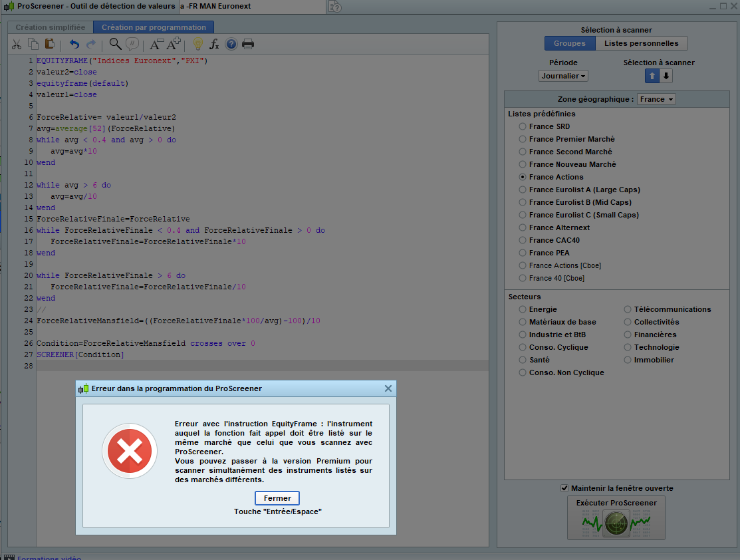Click code line equityframe(default)

[82, 83]
